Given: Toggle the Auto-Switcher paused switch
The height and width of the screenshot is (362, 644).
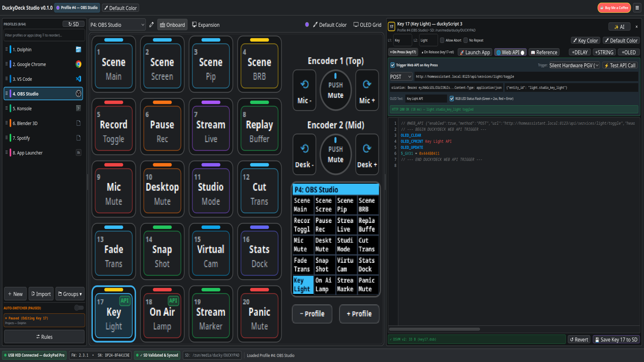Looking at the screenshot, I should (x=79, y=308).
